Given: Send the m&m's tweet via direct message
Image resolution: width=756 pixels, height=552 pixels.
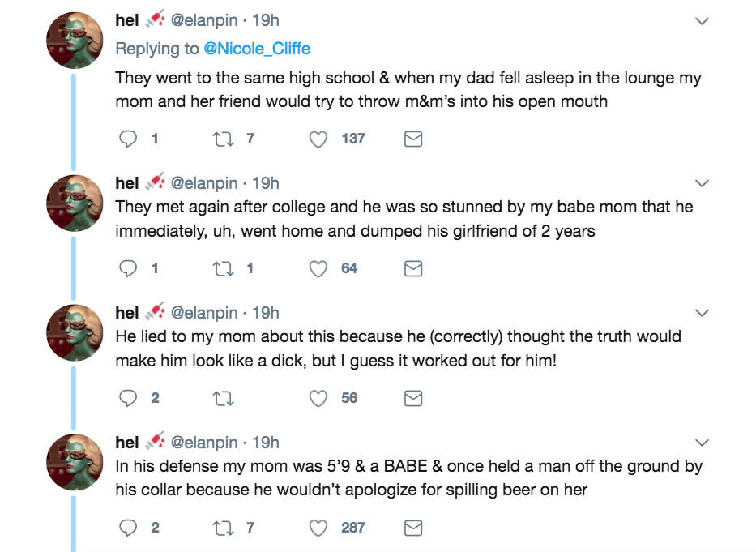Looking at the screenshot, I should pos(412,139).
